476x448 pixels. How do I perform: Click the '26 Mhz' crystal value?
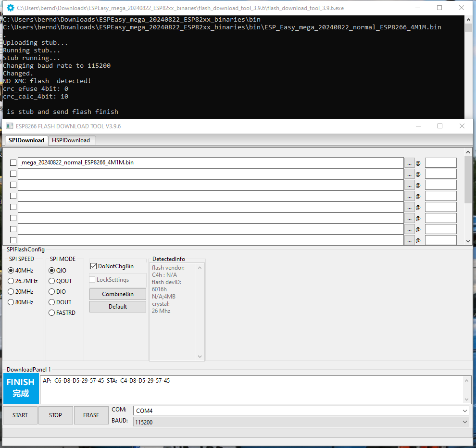pos(161,311)
